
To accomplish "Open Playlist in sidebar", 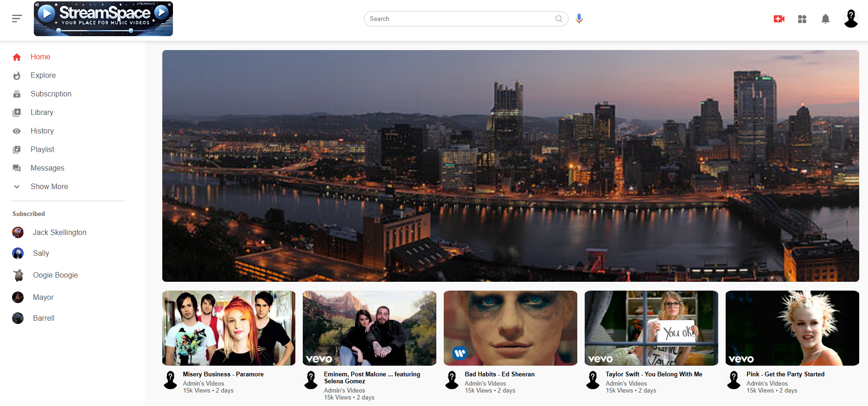I will [x=42, y=149].
